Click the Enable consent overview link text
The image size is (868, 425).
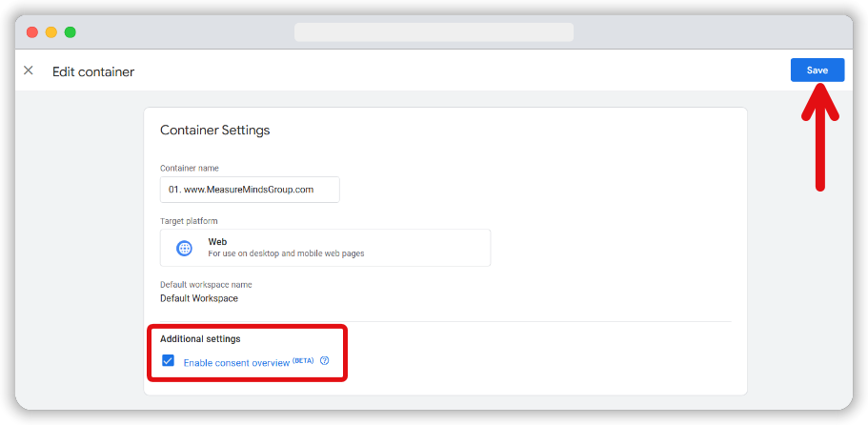coord(236,363)
